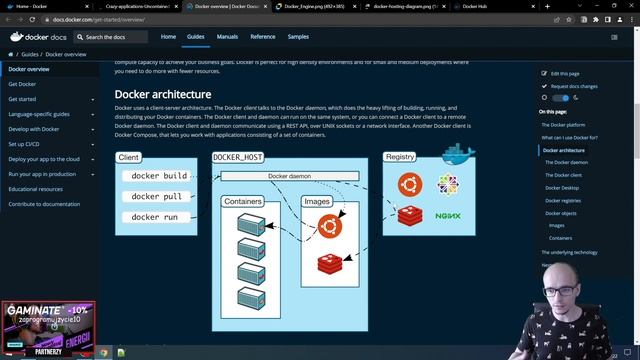Click the NGINX logo in the Registry

(448, 216)
